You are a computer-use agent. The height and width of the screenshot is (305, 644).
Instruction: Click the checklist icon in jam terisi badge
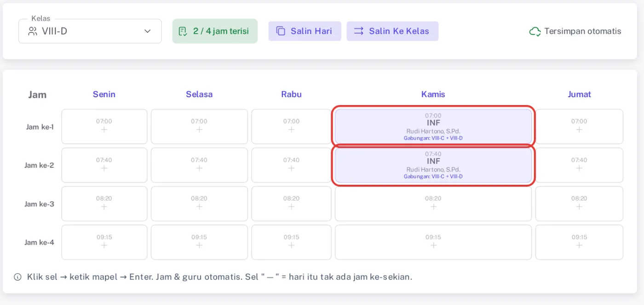[183, 31]
